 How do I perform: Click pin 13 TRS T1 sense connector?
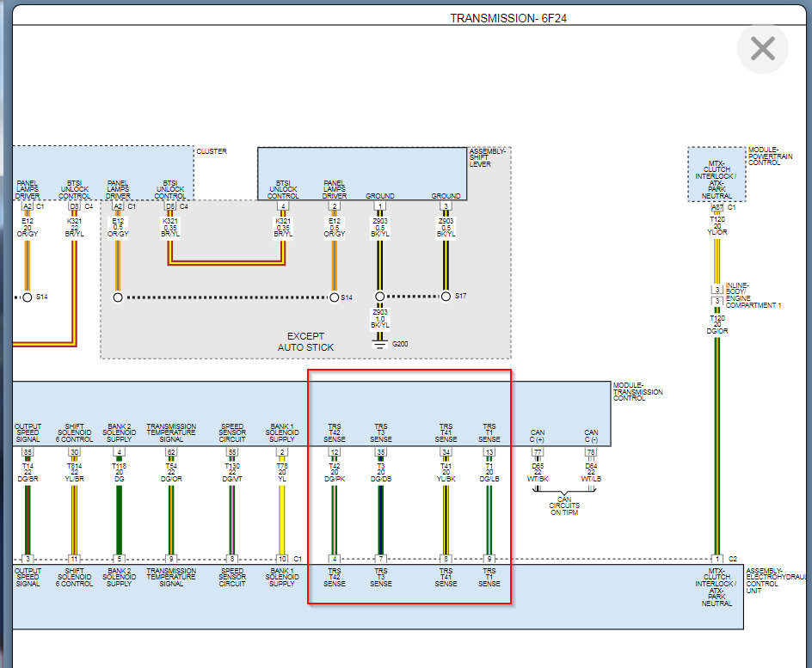click(489, 452)
